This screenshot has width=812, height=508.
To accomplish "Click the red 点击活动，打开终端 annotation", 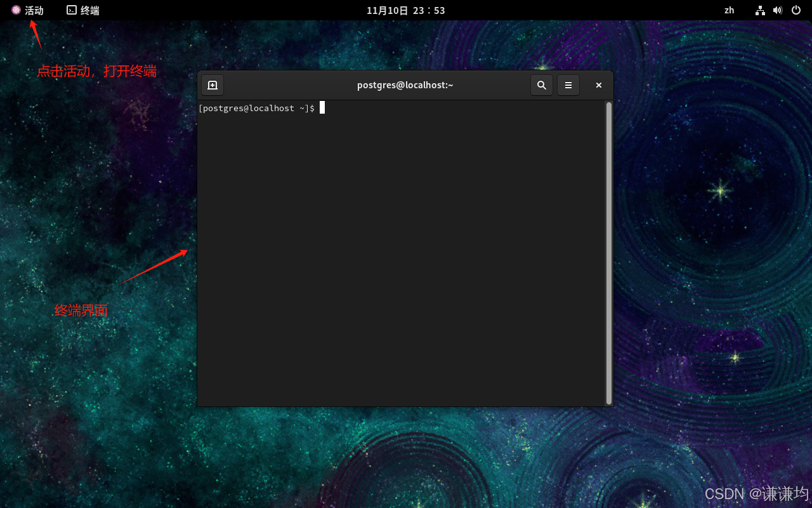I will 96,71.
